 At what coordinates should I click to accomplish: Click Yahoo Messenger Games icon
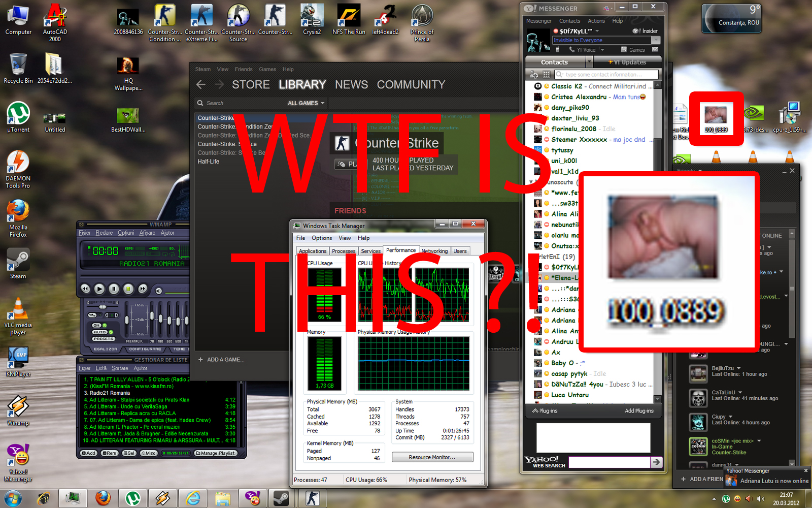pyautogui.click(x=624, y=50)
